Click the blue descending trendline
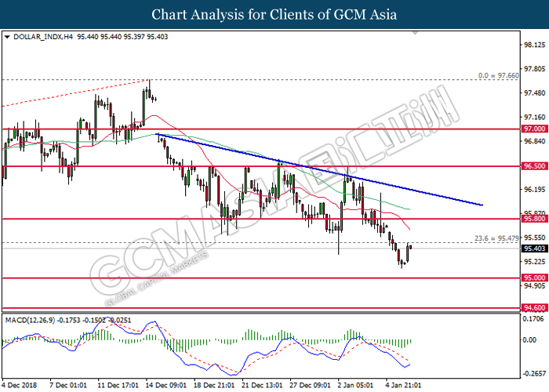 [318, 170]
